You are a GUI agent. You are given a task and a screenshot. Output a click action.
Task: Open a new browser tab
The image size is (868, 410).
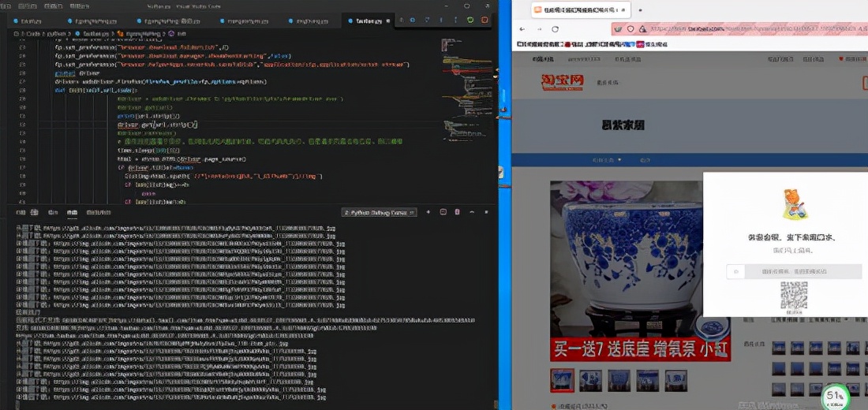click(x=641, y=10)
